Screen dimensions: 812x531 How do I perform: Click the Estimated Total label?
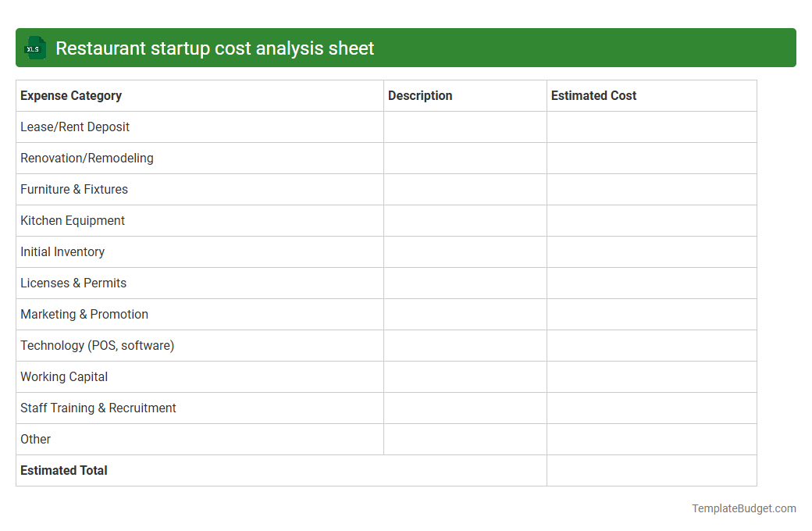[63, 470]
